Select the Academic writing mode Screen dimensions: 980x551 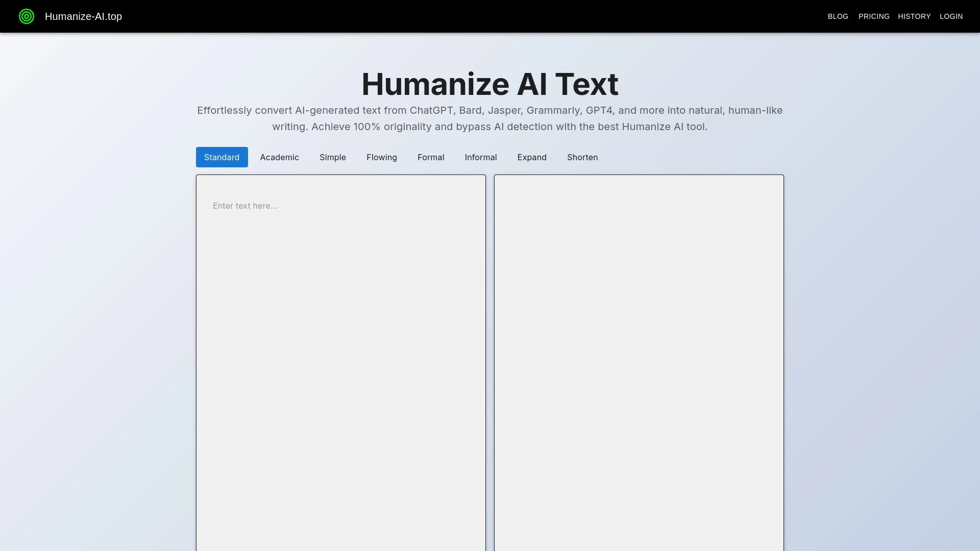point(279,157)
